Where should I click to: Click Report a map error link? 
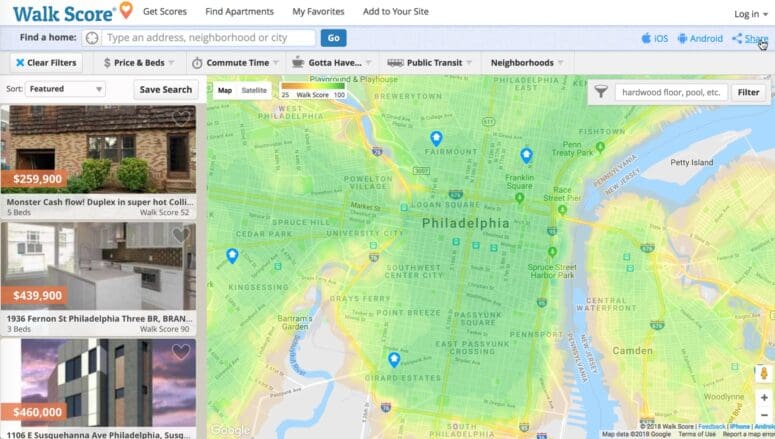748,434
